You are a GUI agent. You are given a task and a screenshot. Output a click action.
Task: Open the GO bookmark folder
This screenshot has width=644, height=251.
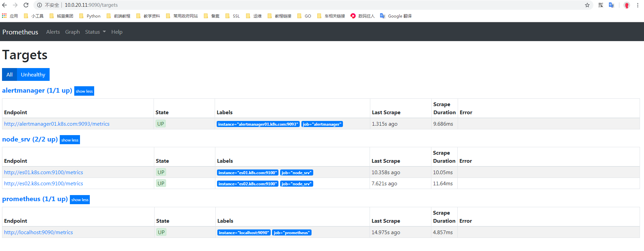304,16
